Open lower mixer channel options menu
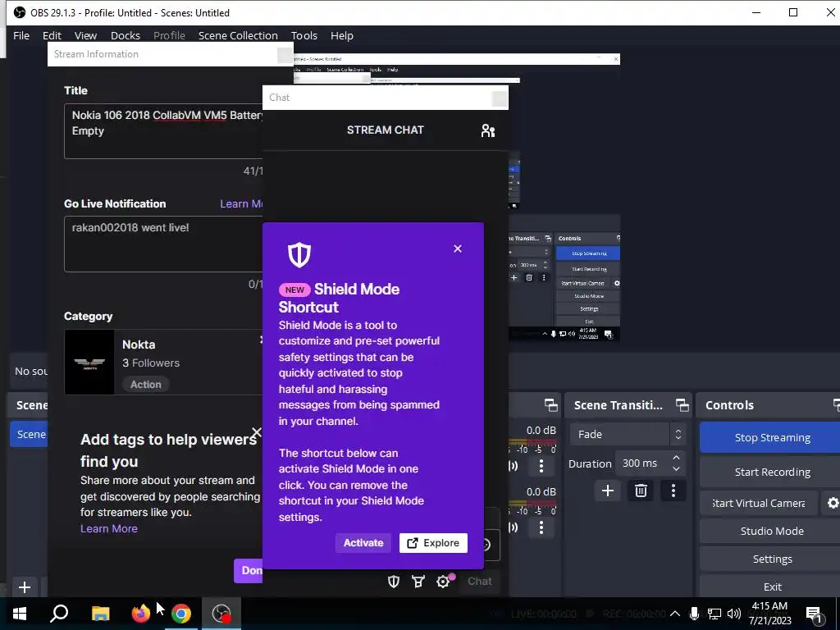The image size is (840, 630). click(541, 527)
